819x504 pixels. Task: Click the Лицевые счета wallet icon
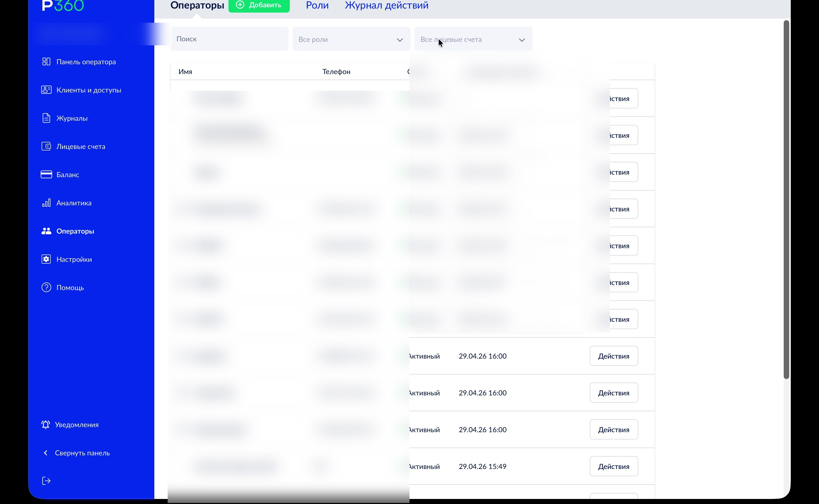[46, 146]
